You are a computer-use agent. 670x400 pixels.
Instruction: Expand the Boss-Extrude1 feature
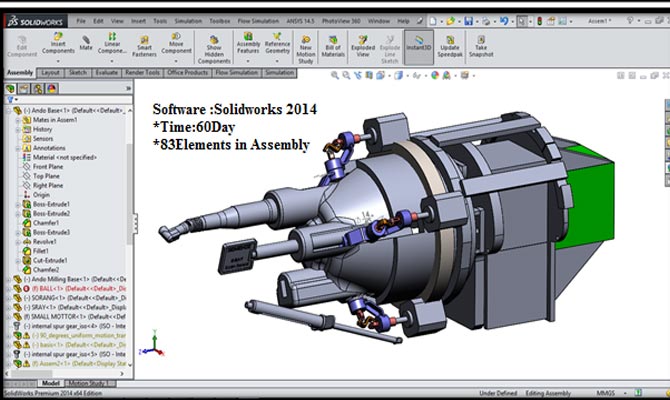(x=18, y=204)
